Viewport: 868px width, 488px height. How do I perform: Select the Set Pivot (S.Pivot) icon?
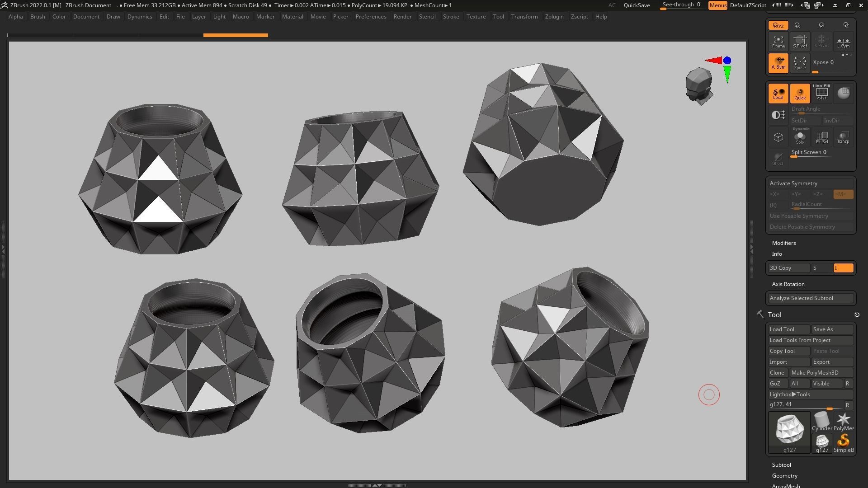(800, 42)
